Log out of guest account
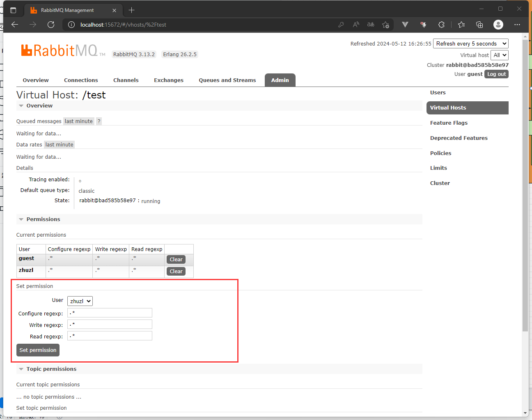Viewport: 532px width, 420px height. click(496, 74)
